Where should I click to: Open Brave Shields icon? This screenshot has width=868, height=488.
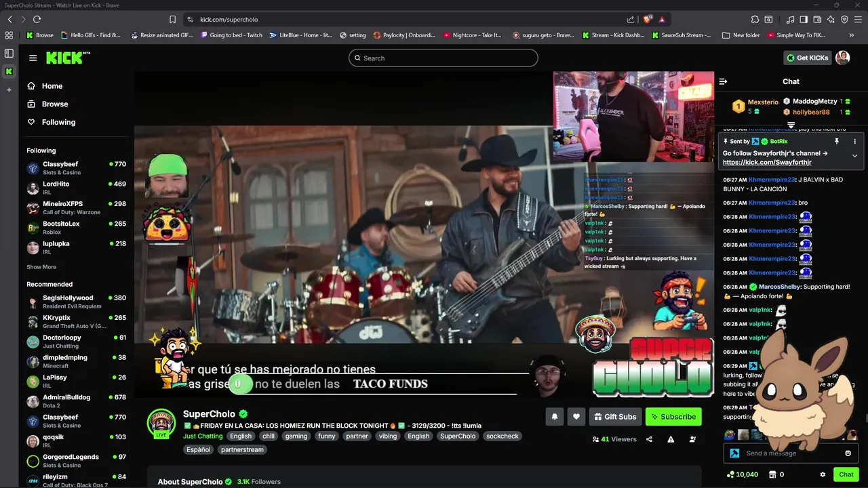point(647,19)
